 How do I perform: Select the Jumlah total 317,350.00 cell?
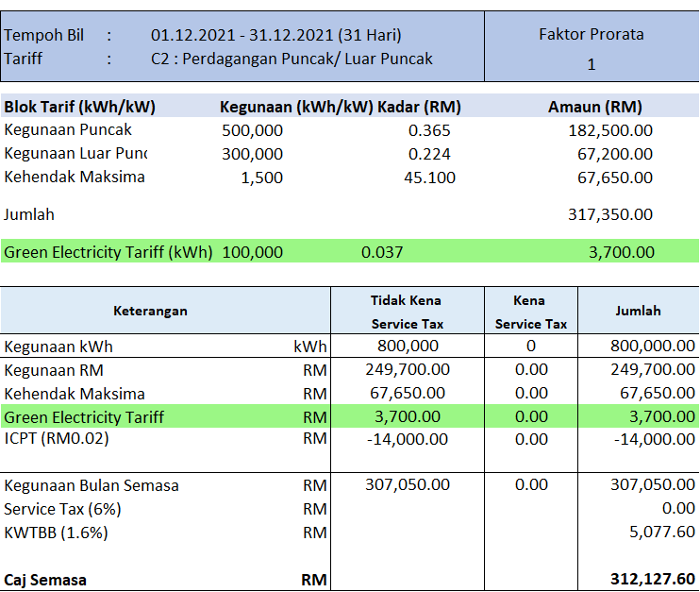[x=609, y=214]
